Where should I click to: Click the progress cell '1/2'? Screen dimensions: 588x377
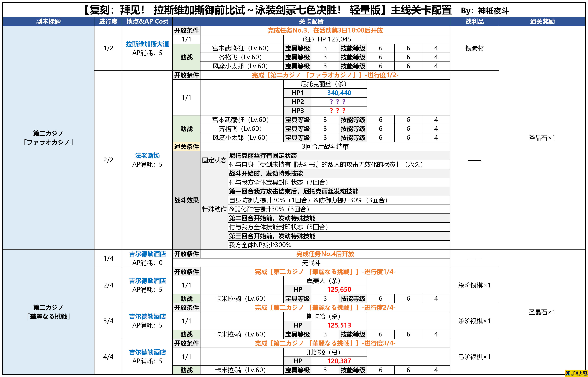pos(108,48)
